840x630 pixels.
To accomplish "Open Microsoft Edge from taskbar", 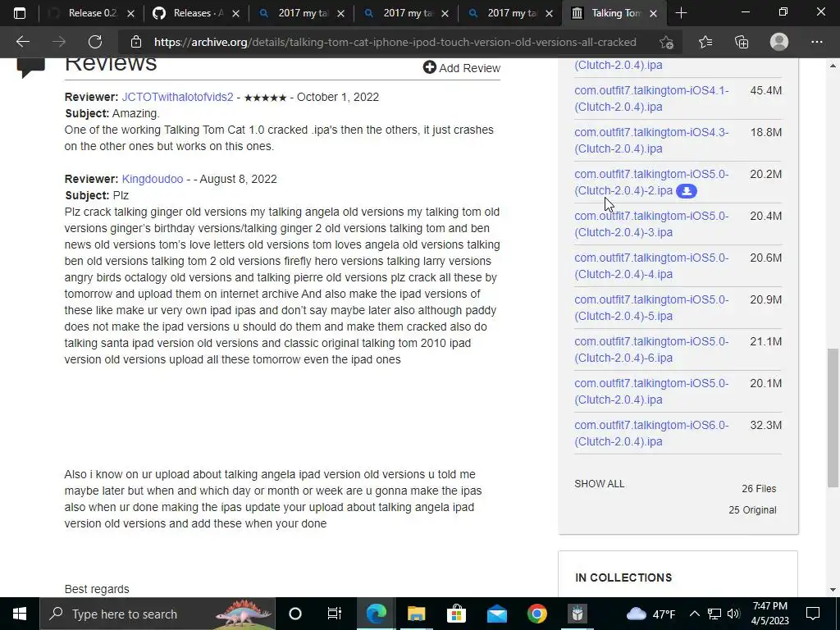I will click(376, 614).
